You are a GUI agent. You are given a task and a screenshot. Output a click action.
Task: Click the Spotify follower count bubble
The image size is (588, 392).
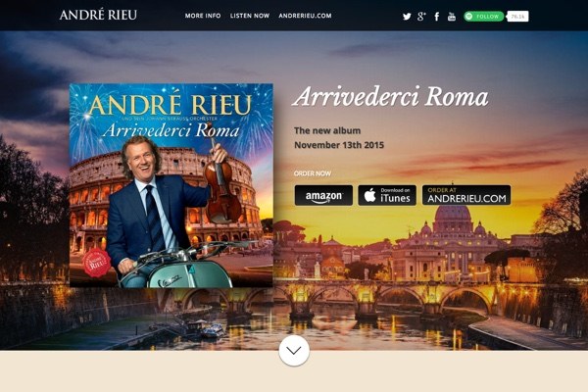[517, 16]
